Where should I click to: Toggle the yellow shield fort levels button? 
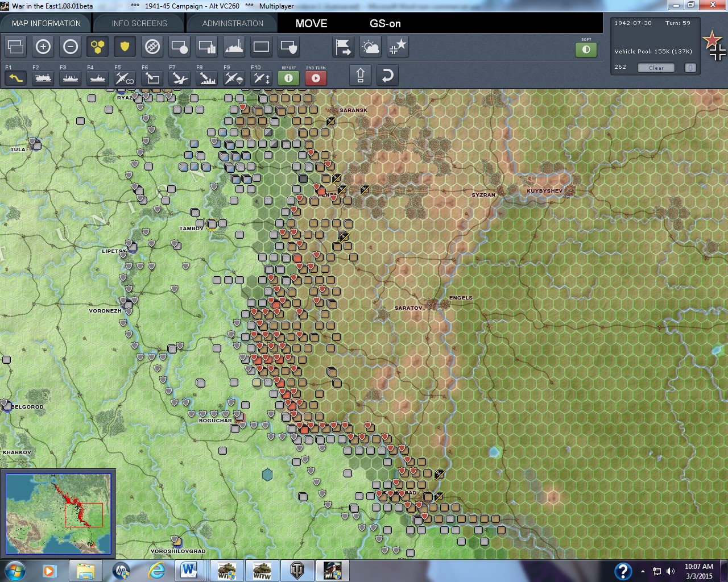(125, 47)
